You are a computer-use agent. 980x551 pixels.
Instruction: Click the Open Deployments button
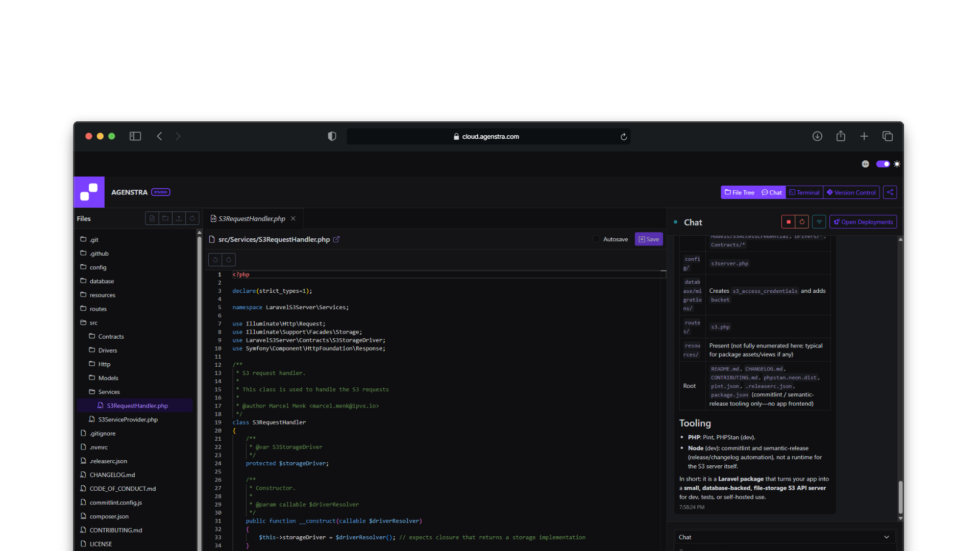(x=863, y=222)
